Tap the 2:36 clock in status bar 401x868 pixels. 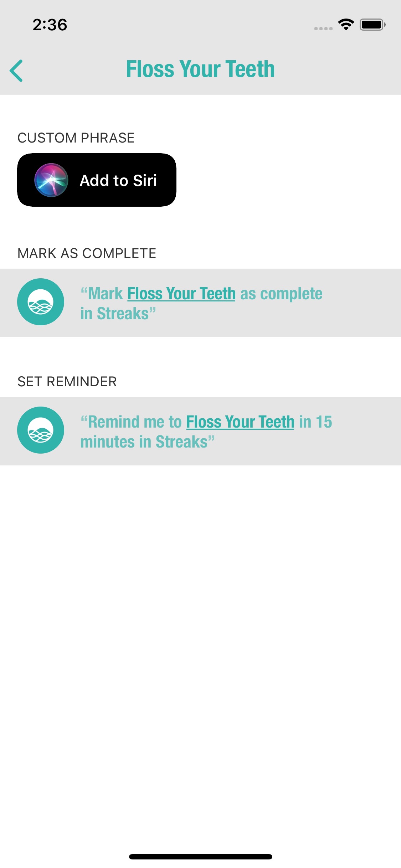click(x=50, y=25)
